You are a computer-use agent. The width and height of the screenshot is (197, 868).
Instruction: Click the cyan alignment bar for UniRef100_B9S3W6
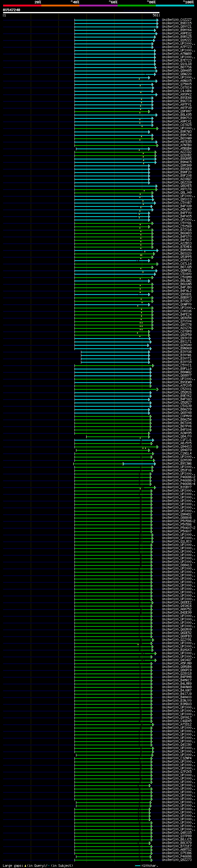click(x=139, y=464)
